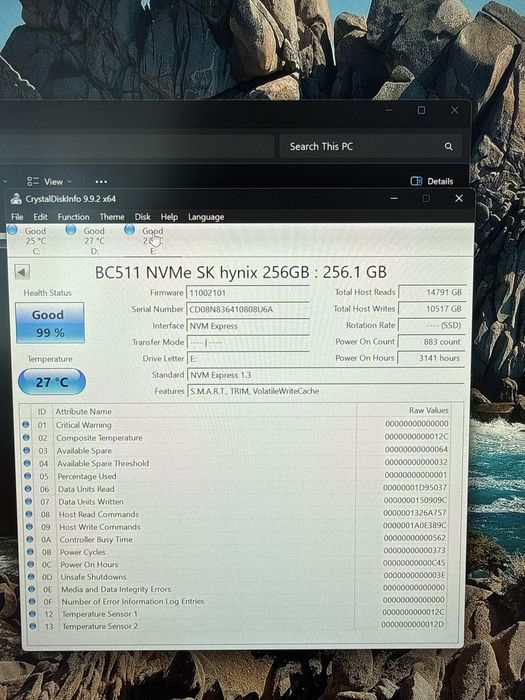Click Power On Hours value 3141 hours
525x700 pixels.
click(x=432, y=358)
